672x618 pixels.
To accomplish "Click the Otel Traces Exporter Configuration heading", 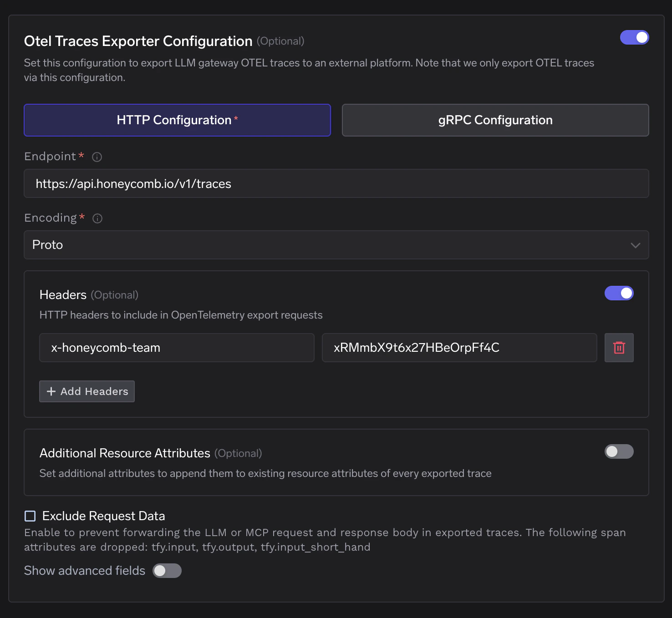I will pos(138,41).
